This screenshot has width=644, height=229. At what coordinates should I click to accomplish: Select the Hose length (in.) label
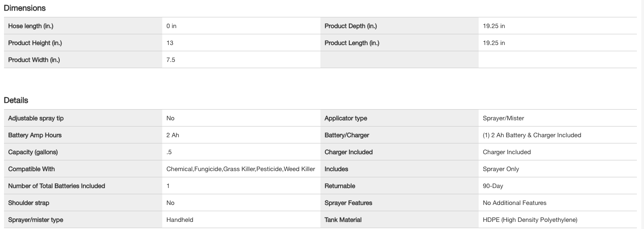coord(31,26)
